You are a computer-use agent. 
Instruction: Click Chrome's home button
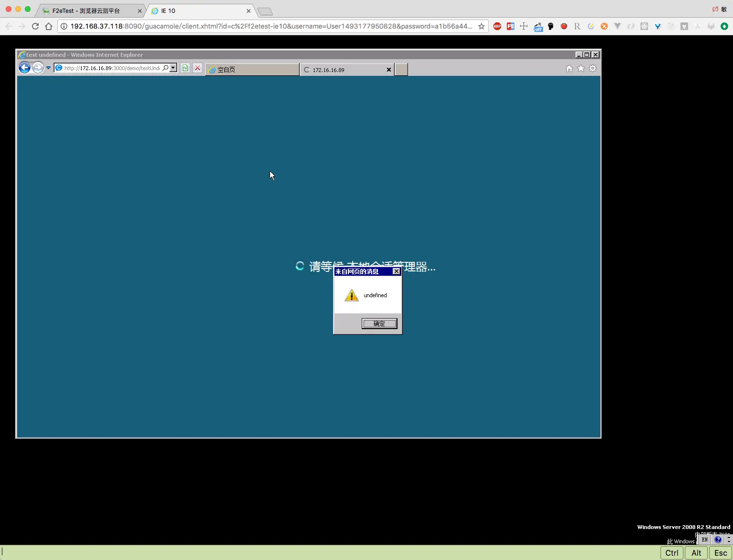pos(49,26)
